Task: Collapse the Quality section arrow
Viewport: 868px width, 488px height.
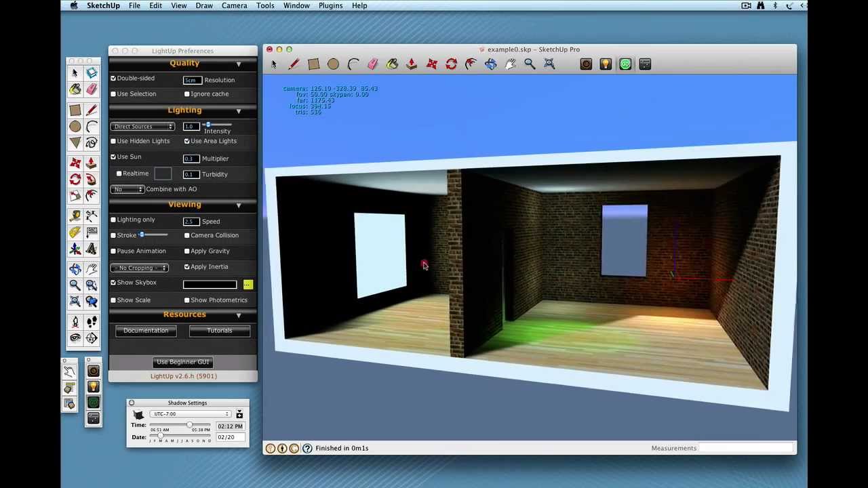Action: click(x=239, y=64)
